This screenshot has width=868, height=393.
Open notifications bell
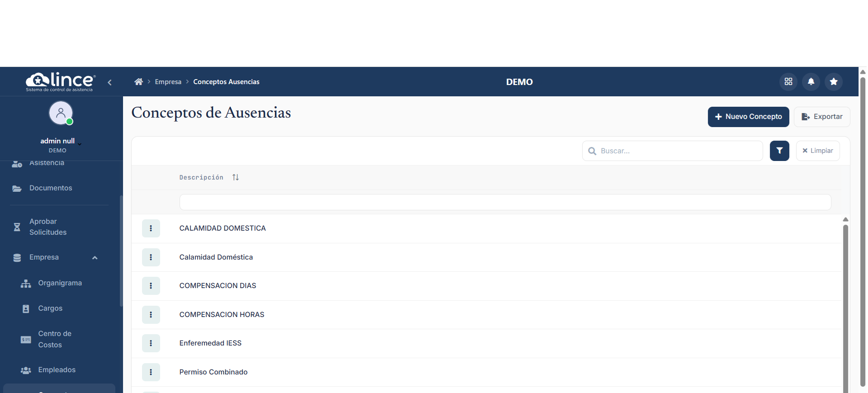click(x=811, y=82)
